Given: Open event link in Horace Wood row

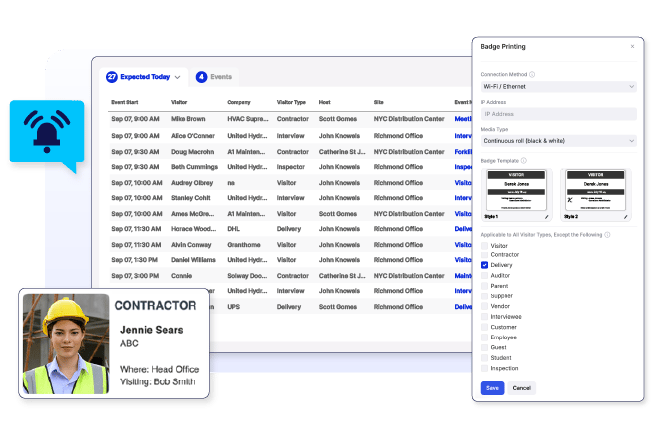Looking at the screenshot, I should (463, 229).
